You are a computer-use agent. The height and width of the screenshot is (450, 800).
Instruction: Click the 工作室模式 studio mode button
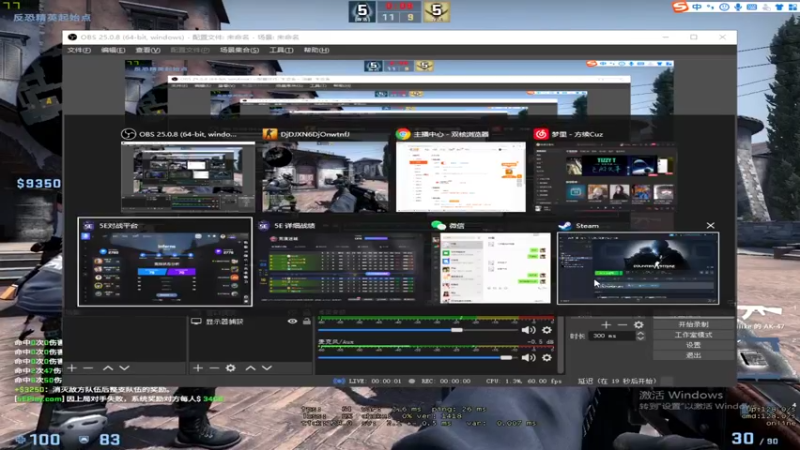coord(693,335)
